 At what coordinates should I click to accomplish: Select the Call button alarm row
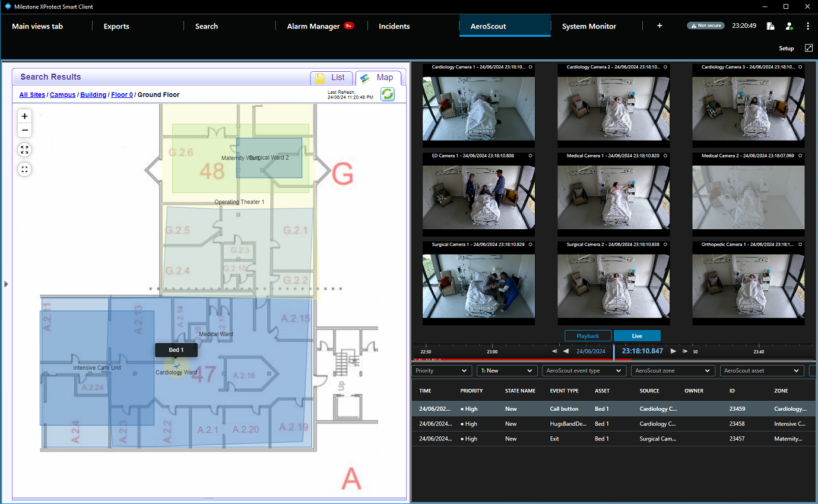coord(614,409)
